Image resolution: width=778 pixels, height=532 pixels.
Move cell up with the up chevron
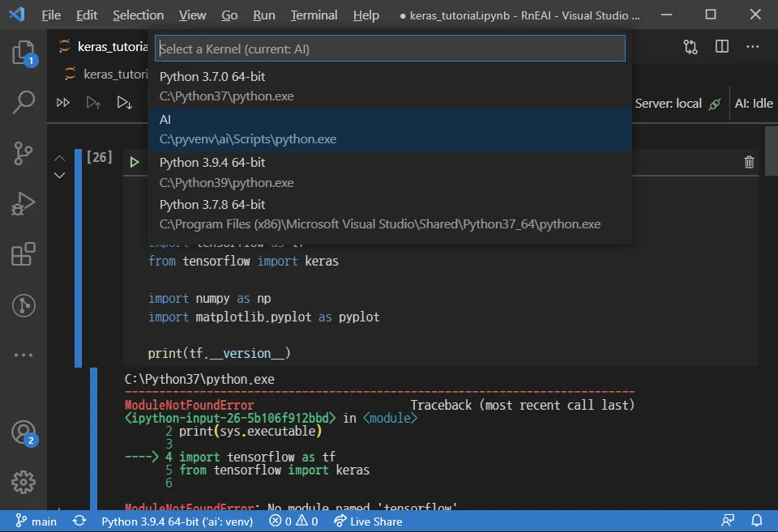(59, 158)
